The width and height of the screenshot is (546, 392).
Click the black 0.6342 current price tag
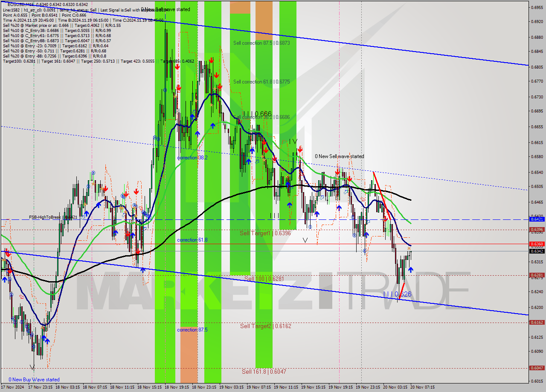537,251
